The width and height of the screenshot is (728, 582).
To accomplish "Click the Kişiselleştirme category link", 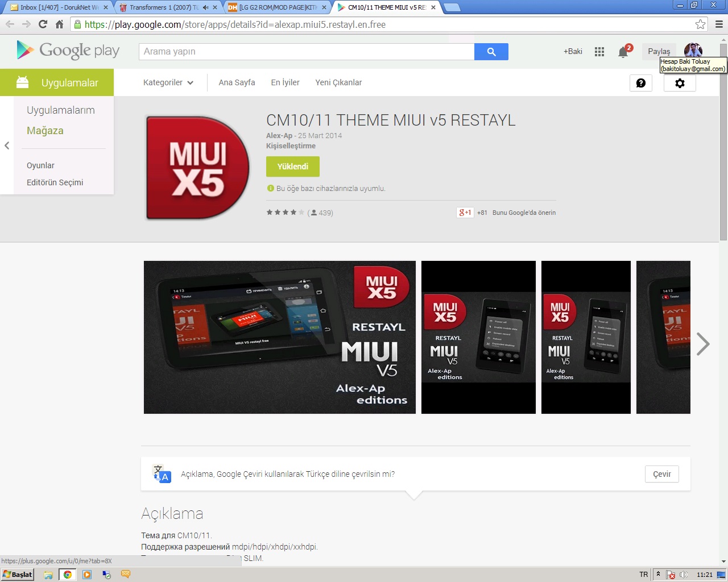I will pos(291,145).
